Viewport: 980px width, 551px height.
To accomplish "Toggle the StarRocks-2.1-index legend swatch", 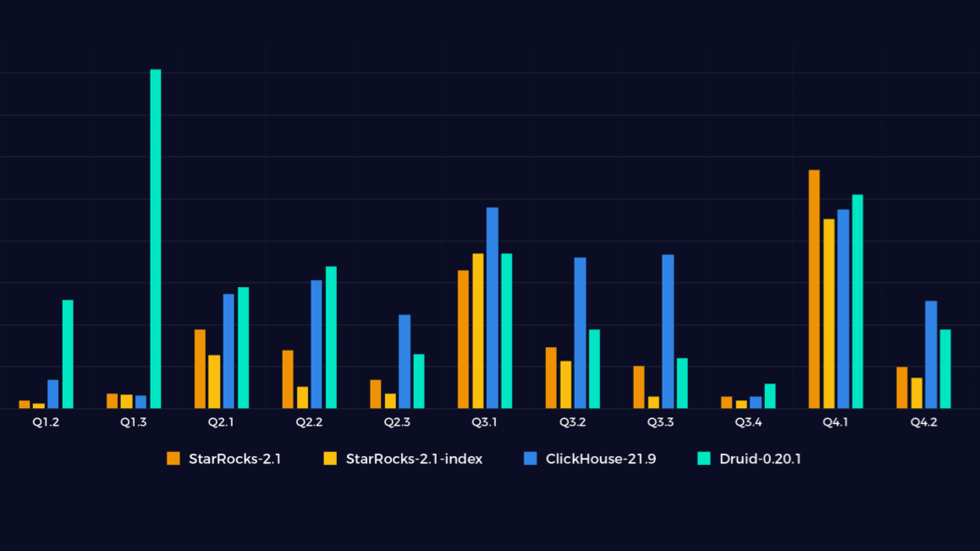I will [x=330, y=459].
